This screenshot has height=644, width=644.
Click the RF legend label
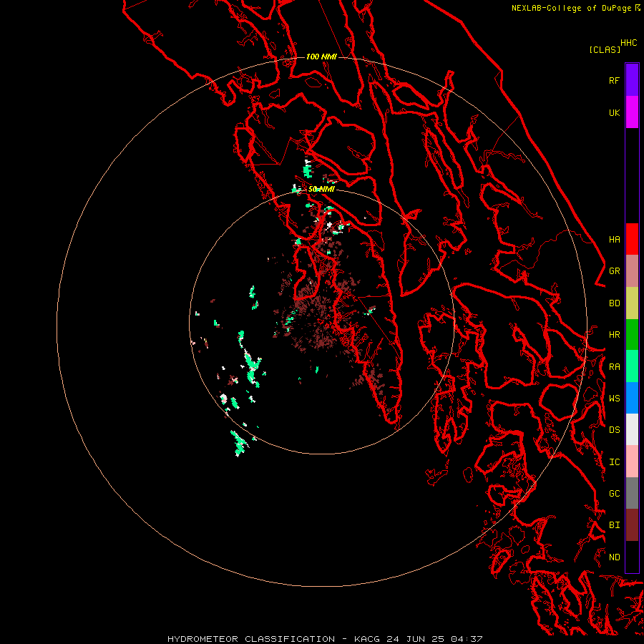click(x=614, y=80)
